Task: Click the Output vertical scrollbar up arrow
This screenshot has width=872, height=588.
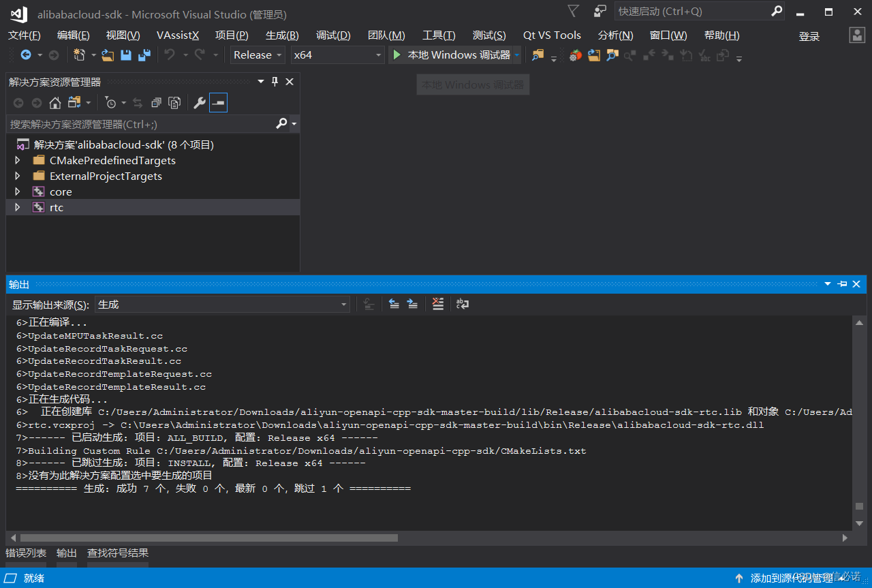Action: click(860, 323)
